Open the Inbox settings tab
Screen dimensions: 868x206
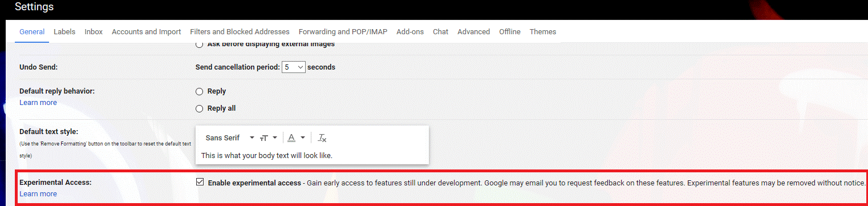pyautogui.click(x=94, y=32)
